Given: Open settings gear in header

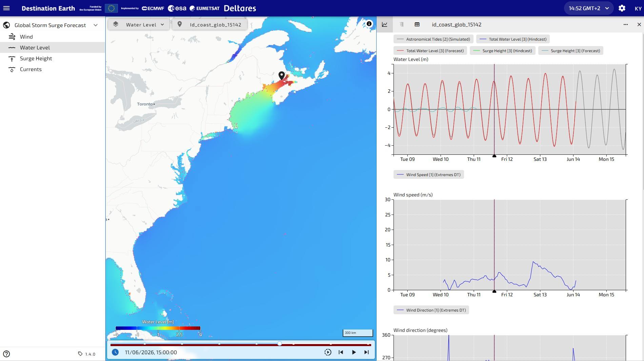Looking at the screenshot, I should [x=622, y=8].
